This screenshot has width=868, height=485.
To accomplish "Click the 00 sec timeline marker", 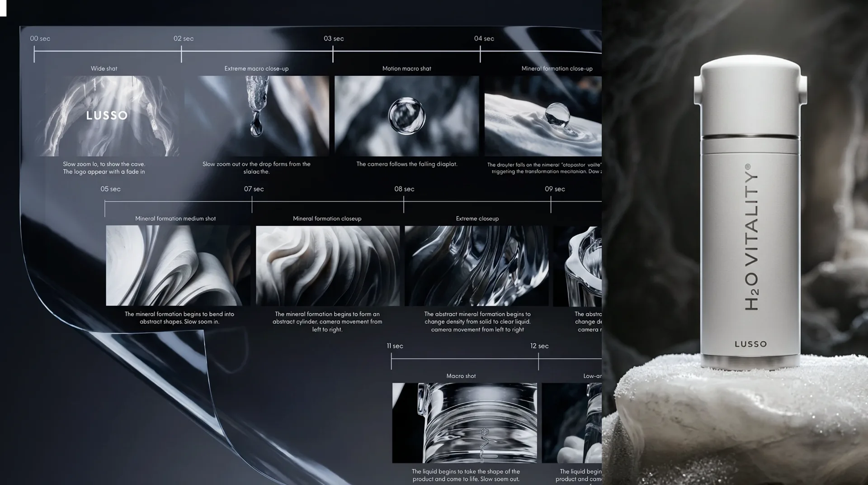I will click(40, 38).
